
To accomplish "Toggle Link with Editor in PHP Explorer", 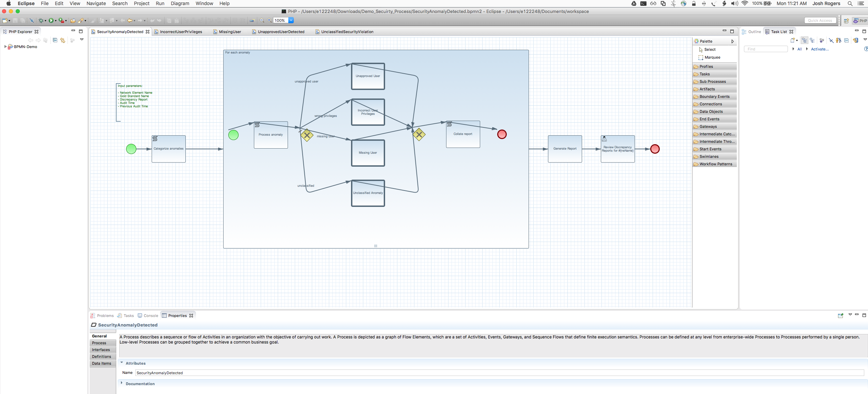I will click(x=63, y=40).
